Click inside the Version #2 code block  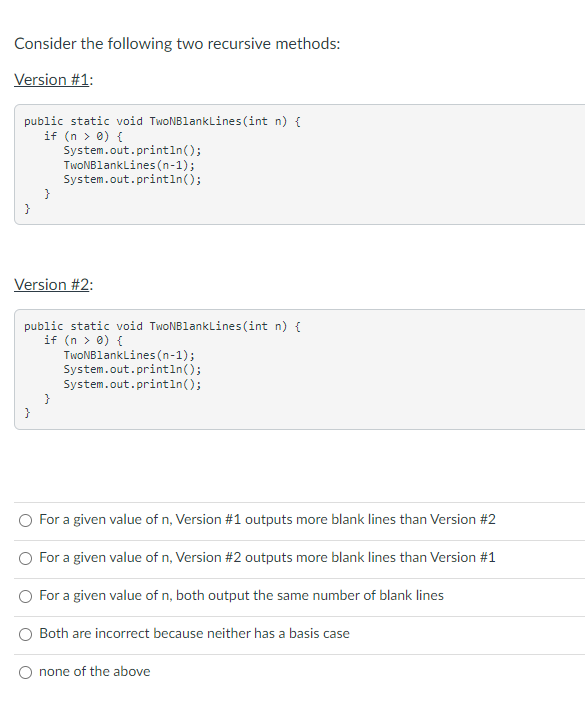pyautogui.click(x=299, y=369)
